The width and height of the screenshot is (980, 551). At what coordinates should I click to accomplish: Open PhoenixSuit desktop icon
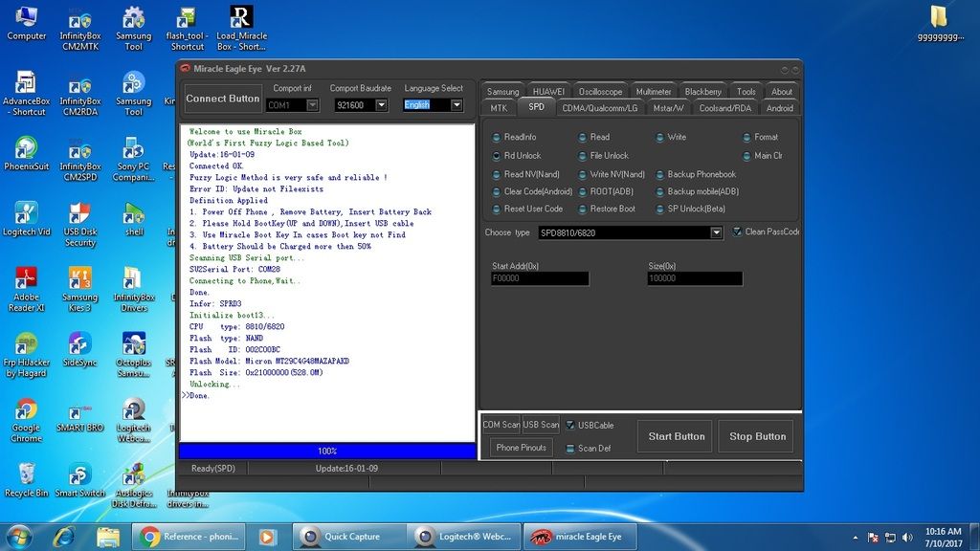(26, 154)
